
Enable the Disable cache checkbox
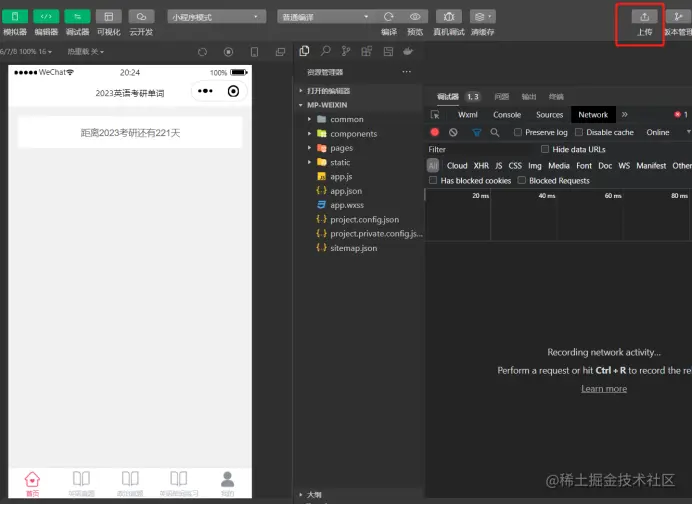pos(579,132)
